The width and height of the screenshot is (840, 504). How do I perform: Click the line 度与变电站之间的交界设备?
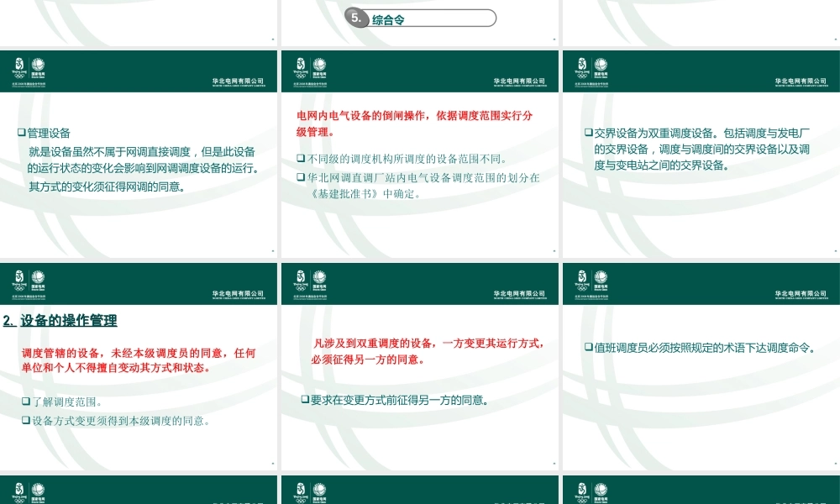[x=662, y=165]
